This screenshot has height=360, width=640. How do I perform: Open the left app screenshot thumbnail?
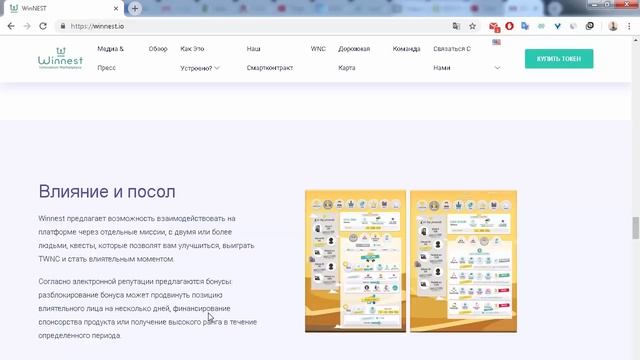point(355,261)
